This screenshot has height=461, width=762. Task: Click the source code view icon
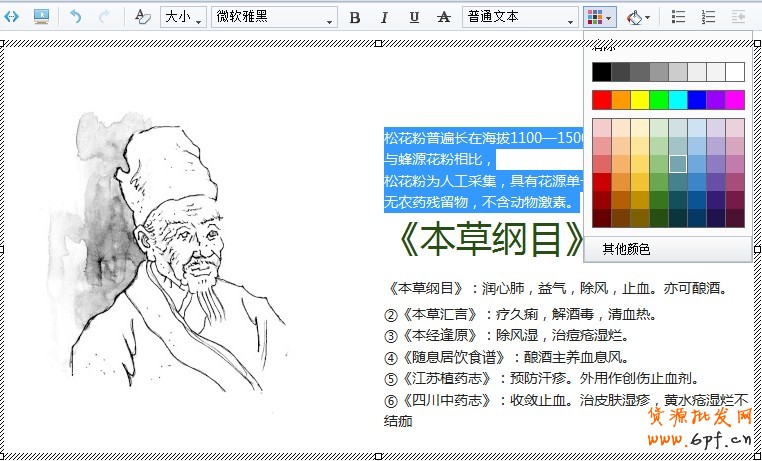11,17
